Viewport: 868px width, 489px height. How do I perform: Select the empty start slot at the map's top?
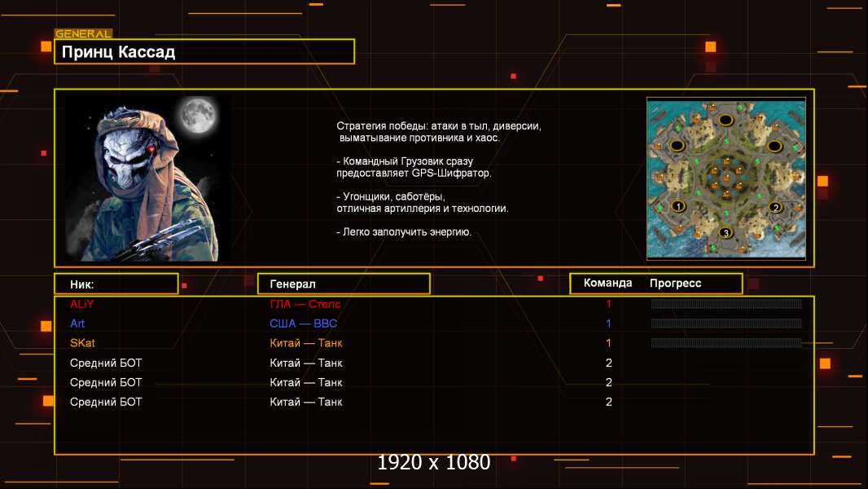pyautogui.click(x=726, y=120)
